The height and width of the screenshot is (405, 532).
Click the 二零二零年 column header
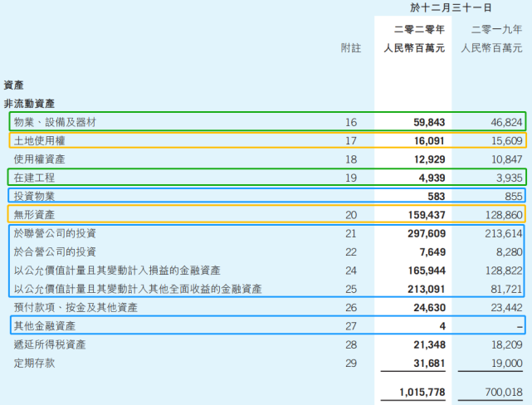[419, 30]
